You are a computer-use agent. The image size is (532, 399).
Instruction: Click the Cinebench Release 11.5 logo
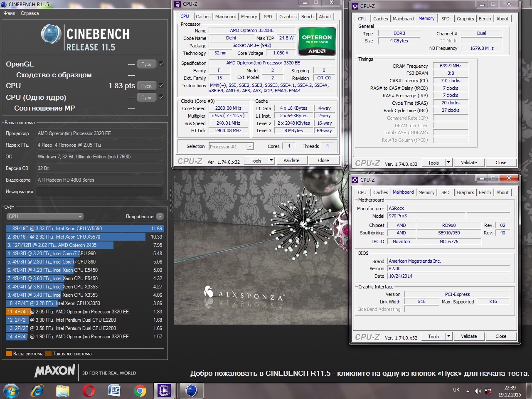pos(86,37)
